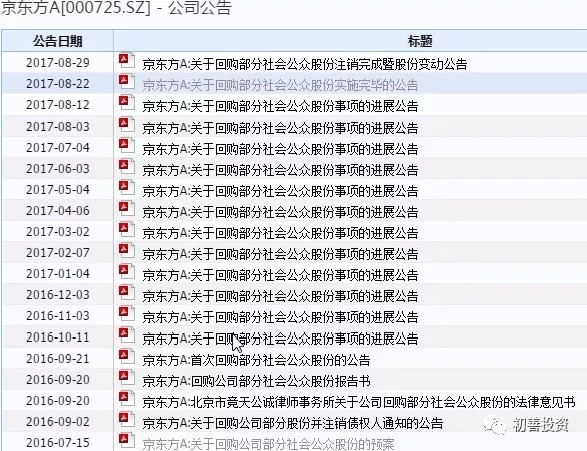Open PDF icon for 2017-08-03 announcement
587x451 pixels.
click(x=127, y=124)
